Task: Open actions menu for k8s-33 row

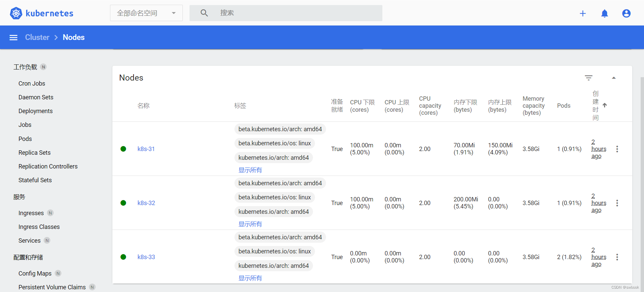Action: tap(617, 257)
